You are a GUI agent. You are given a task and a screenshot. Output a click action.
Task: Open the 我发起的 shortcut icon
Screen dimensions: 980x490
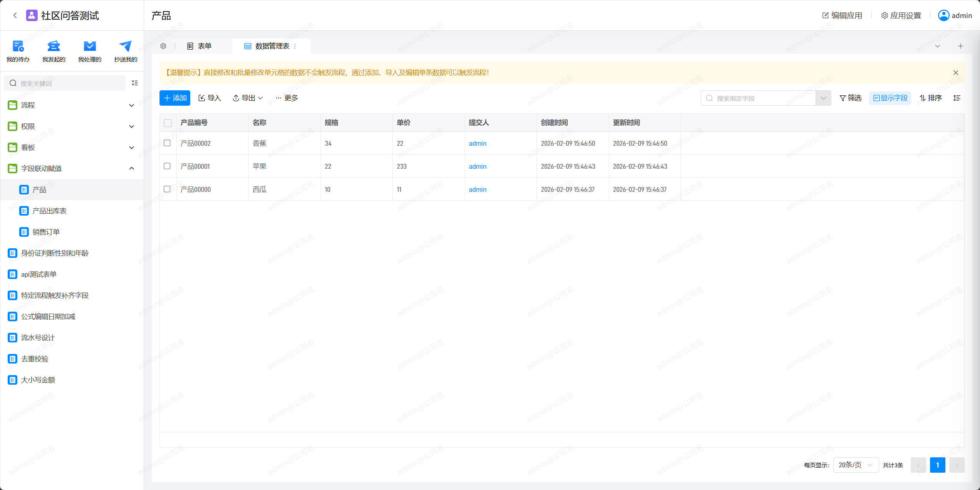pos(54,47)
